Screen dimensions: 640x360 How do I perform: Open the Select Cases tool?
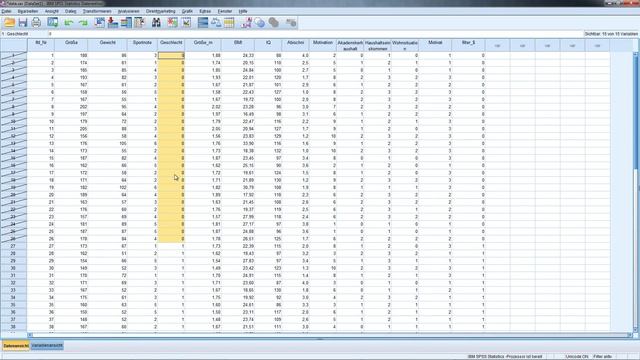(x=229, y=23)
